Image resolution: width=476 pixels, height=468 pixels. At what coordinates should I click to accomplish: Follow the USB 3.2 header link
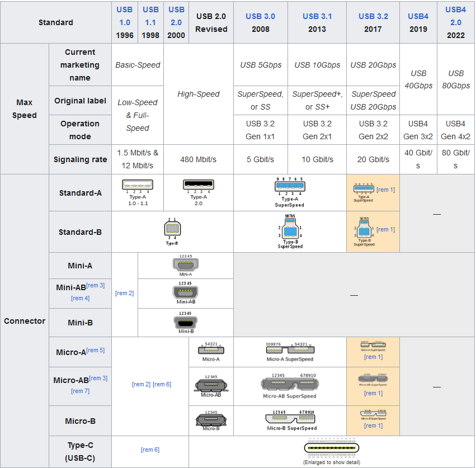373,16
